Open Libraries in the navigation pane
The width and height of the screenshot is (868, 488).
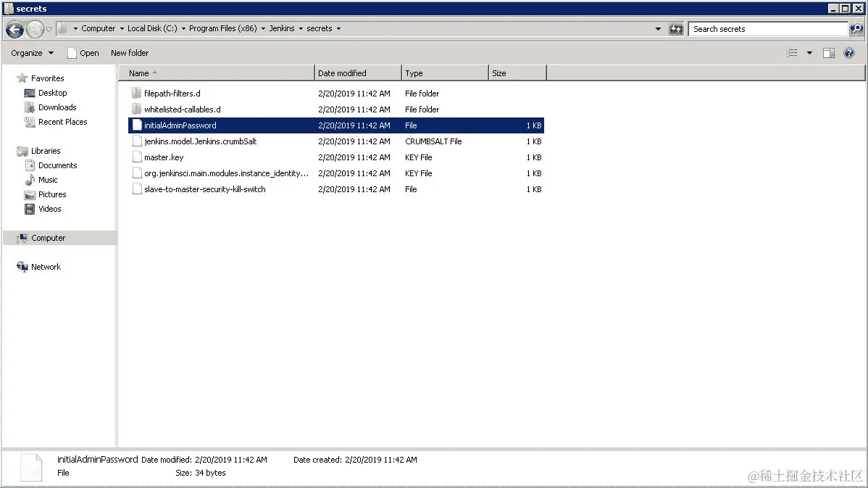(x=46, y=151)
